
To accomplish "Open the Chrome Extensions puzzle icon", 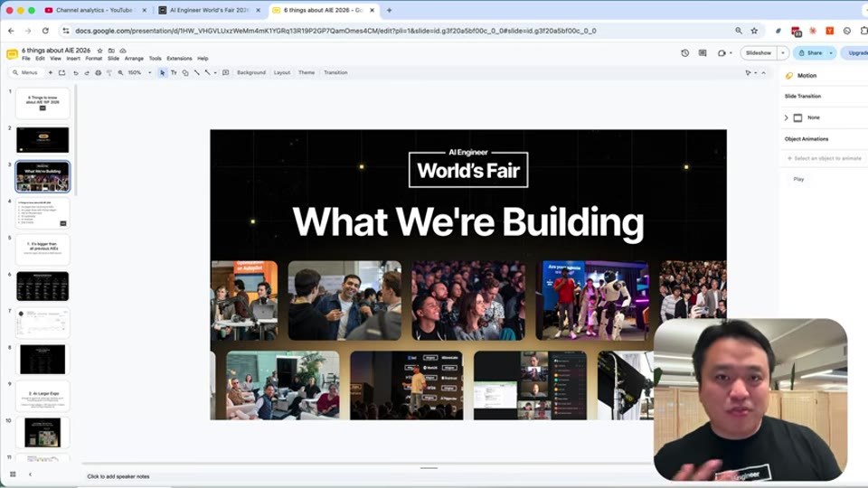I will (863, 31).
